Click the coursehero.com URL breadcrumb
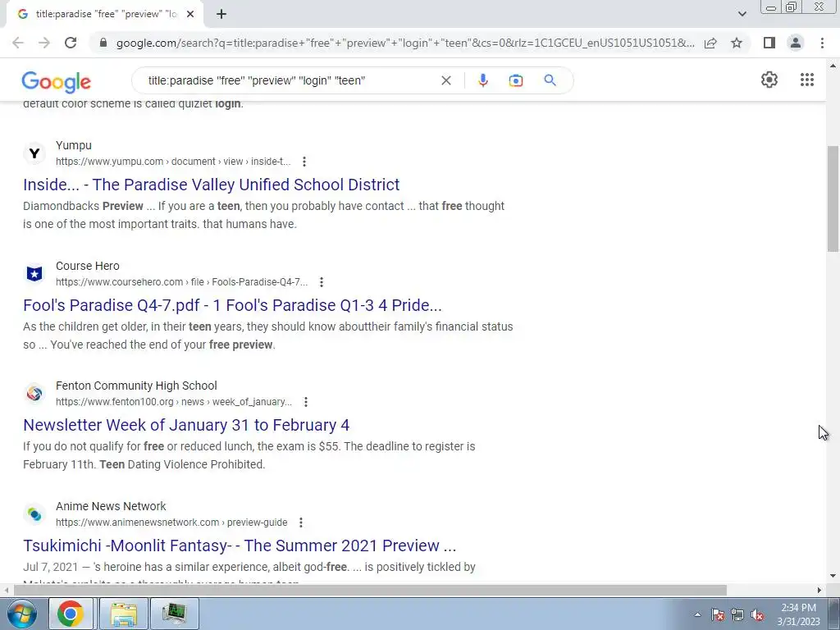 pos(181,282)
